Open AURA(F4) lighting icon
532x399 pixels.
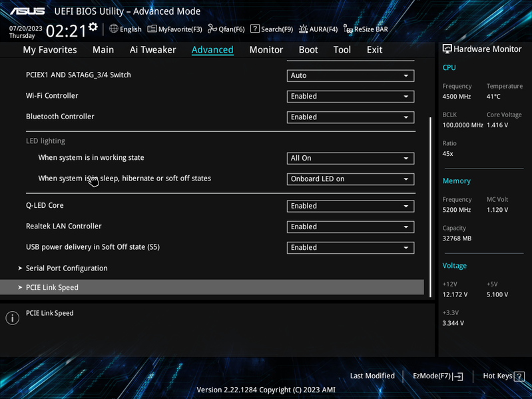tap(304, 29)
